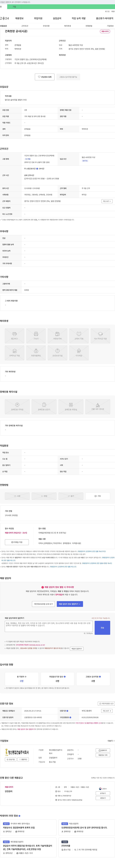Viewport: 115px width, 868px height.
Task: Click the 메일로 질문하기 button
Action: [77, 649]
